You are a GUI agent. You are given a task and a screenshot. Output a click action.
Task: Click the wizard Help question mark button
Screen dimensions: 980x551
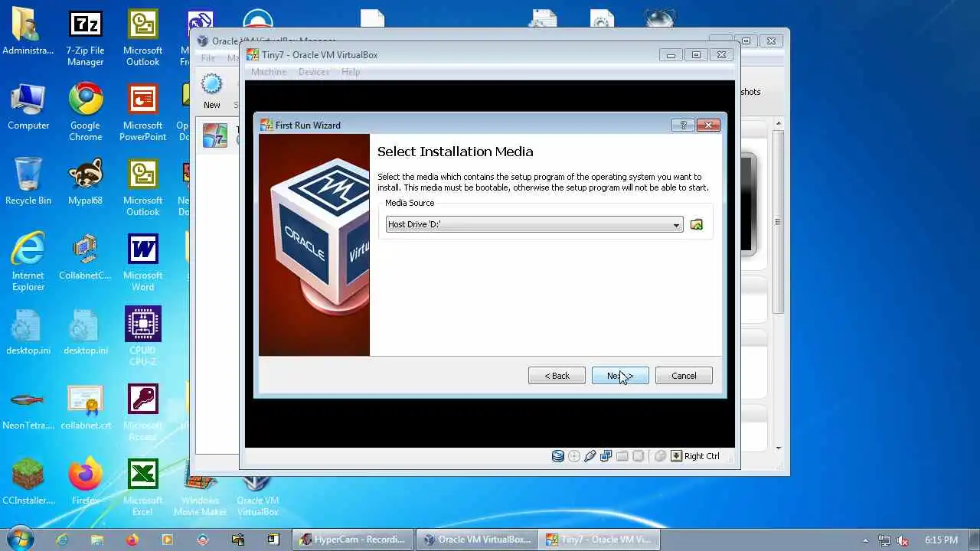(683, 125)
